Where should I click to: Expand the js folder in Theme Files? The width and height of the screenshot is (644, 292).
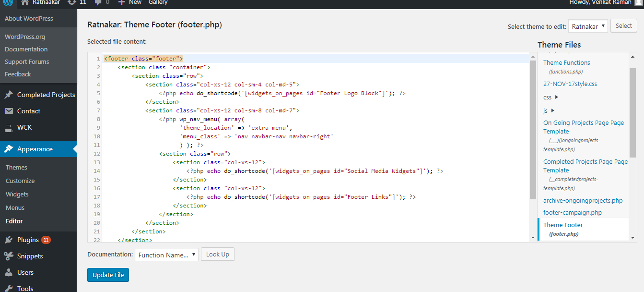[x=553, y=111]
